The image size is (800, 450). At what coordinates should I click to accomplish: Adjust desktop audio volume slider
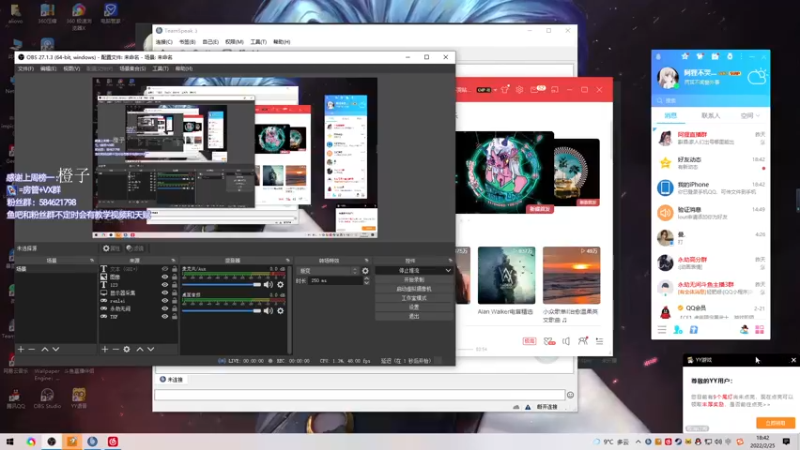[x=221, y=311]
